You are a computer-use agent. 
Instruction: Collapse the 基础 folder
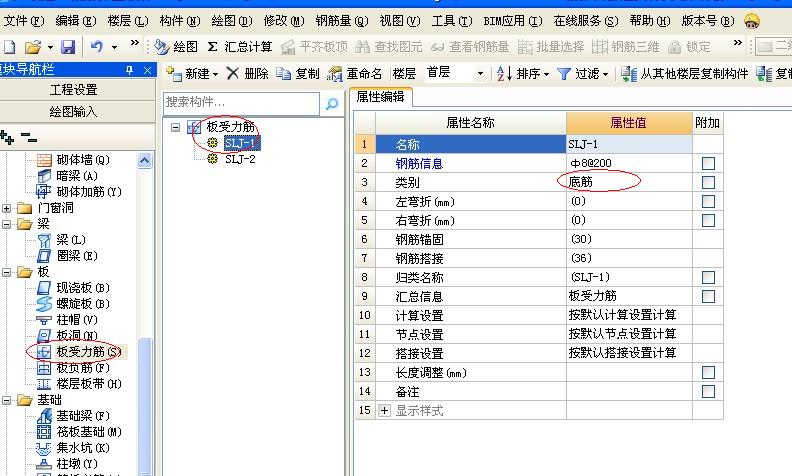(x=6, y=400)
